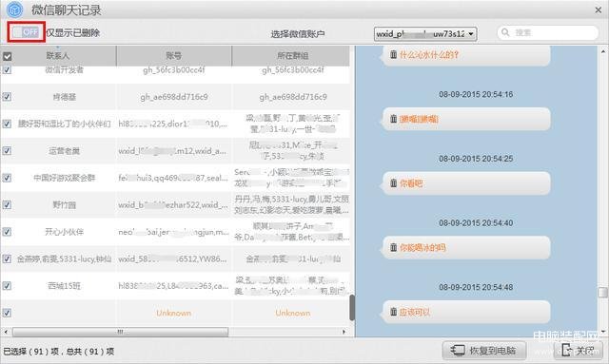Viewport: 609px width, 364px height.
Task: Click the contact list vertical scrollbar thumb
Action: (352, 308)
